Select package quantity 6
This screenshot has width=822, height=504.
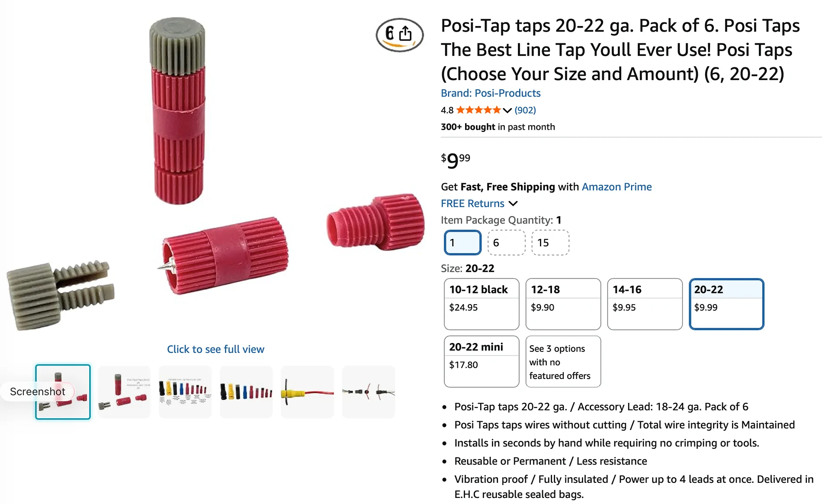pyautogui.click(x=506, y=243)
